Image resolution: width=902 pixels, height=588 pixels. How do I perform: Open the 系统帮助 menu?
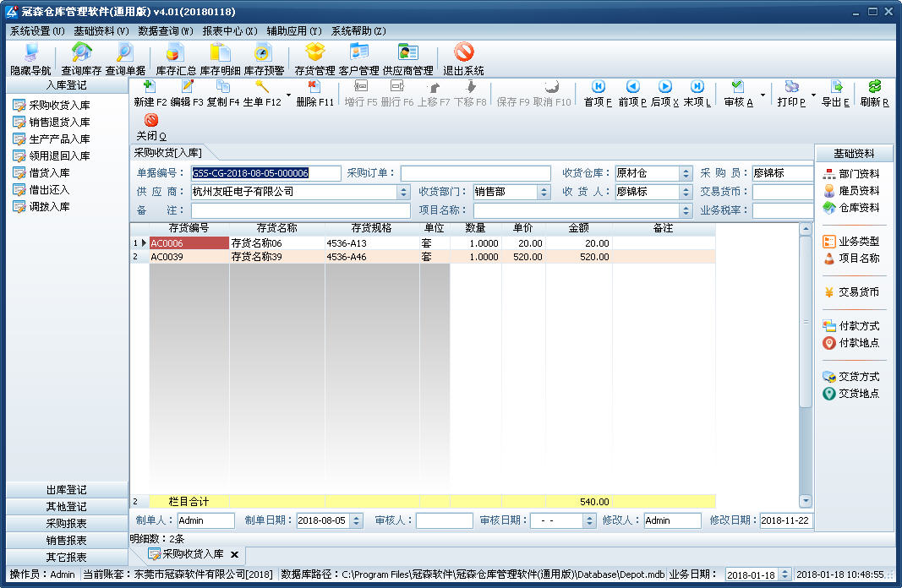[x=358, y=31]
